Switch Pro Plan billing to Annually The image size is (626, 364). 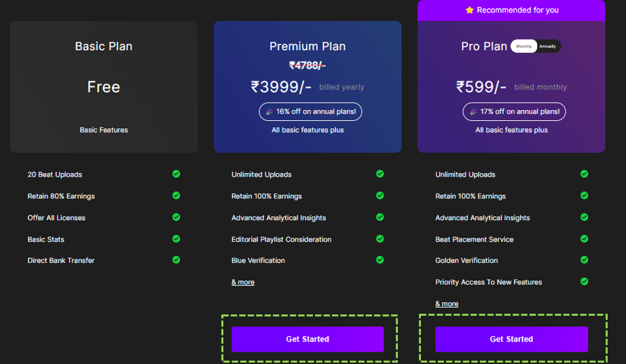[548, 46]
